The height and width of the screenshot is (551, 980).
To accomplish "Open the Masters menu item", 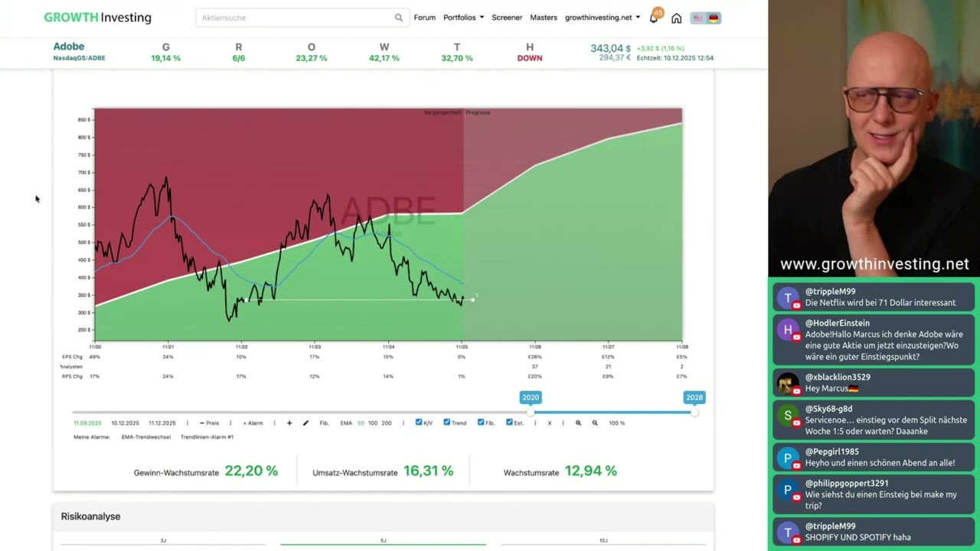I will point(544,18).
